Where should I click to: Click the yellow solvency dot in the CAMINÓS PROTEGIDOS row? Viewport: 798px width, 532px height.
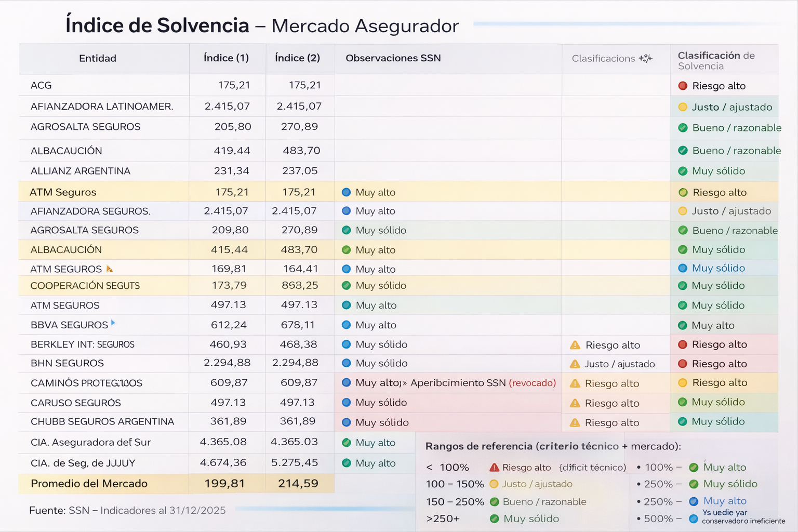[683, 383]
